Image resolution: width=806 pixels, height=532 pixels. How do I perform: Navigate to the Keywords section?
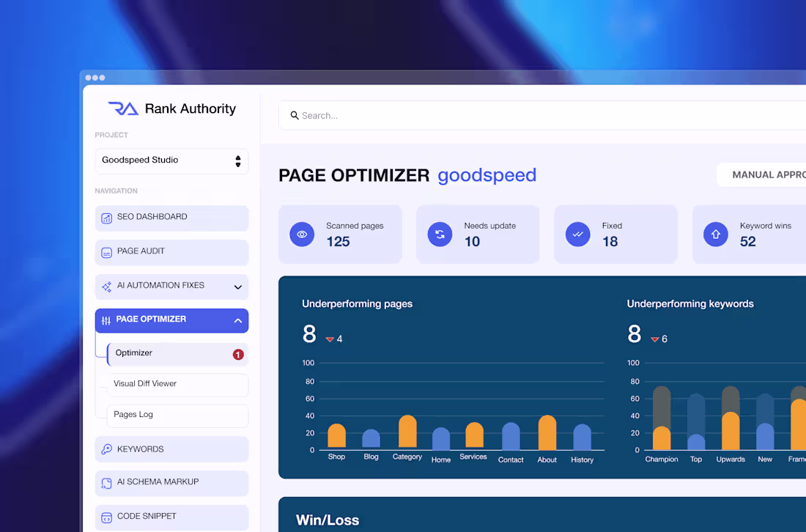(x=171, y=449)
